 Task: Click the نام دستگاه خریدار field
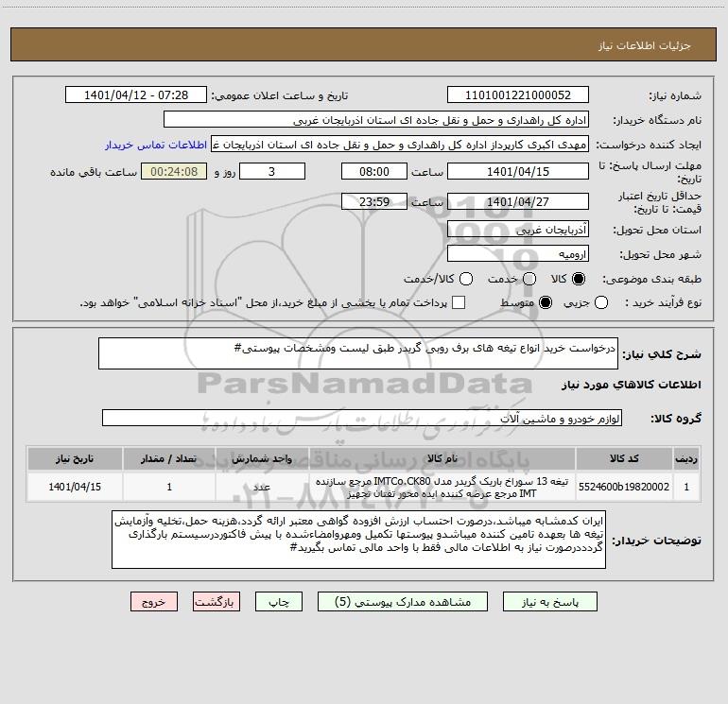(x=376, y=120)
